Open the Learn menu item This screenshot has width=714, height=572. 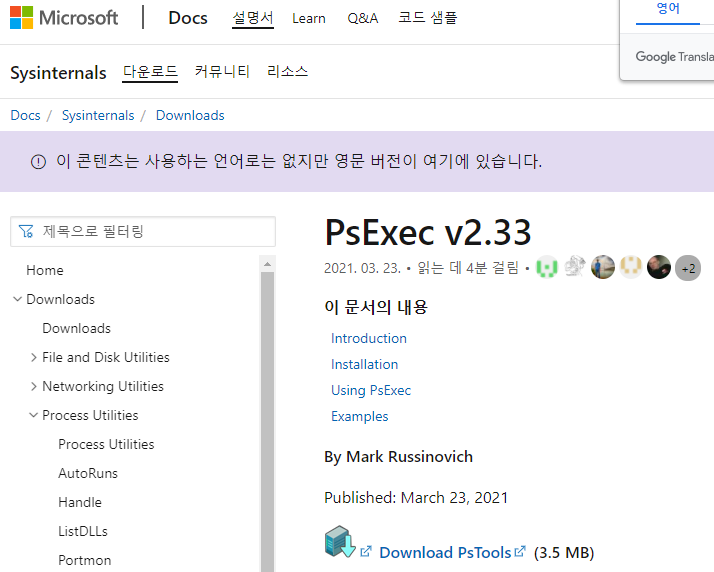(x=309, y=19)
